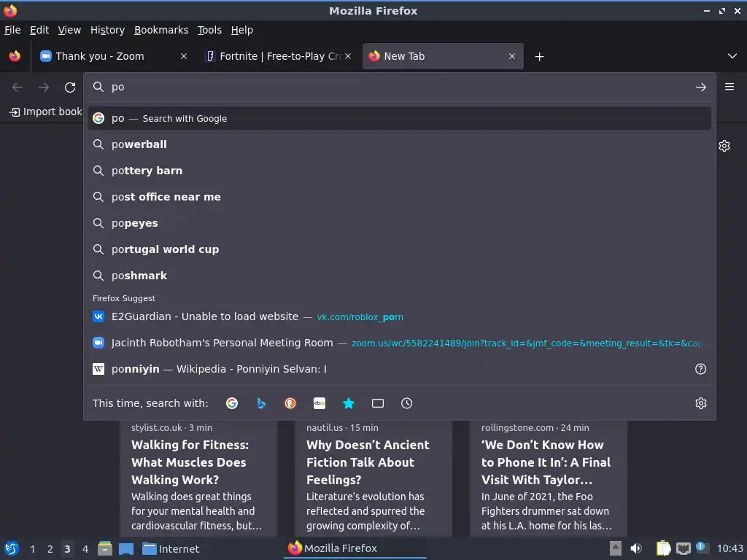Open the Edit menu

[x=39, y=30]
